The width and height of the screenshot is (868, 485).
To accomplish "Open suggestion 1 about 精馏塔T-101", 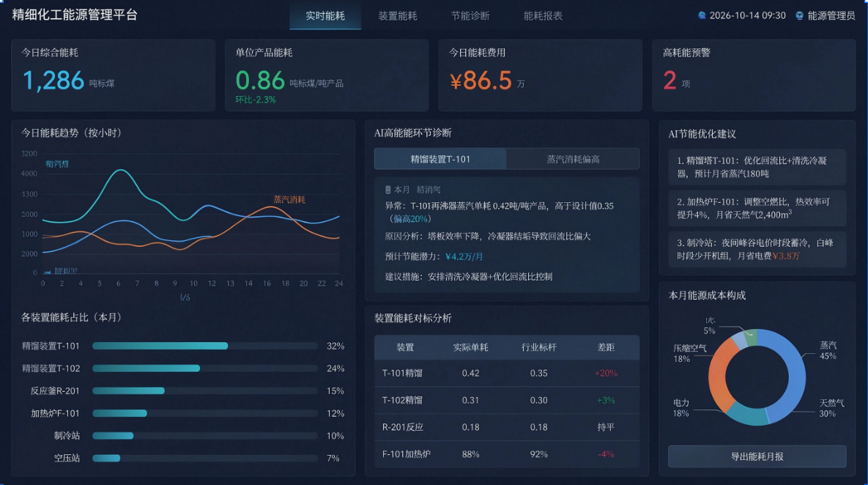I will tap(757, 166).
